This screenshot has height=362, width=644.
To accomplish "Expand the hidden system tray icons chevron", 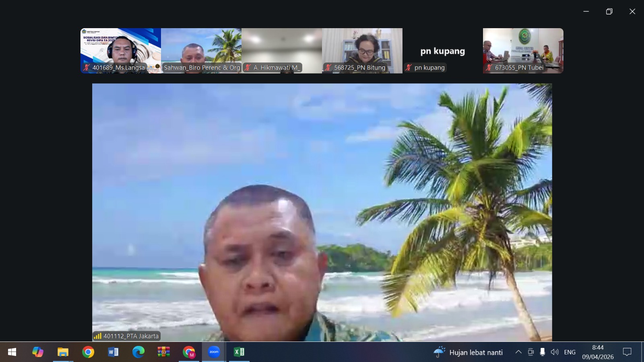I will click(x=518, y=352).
